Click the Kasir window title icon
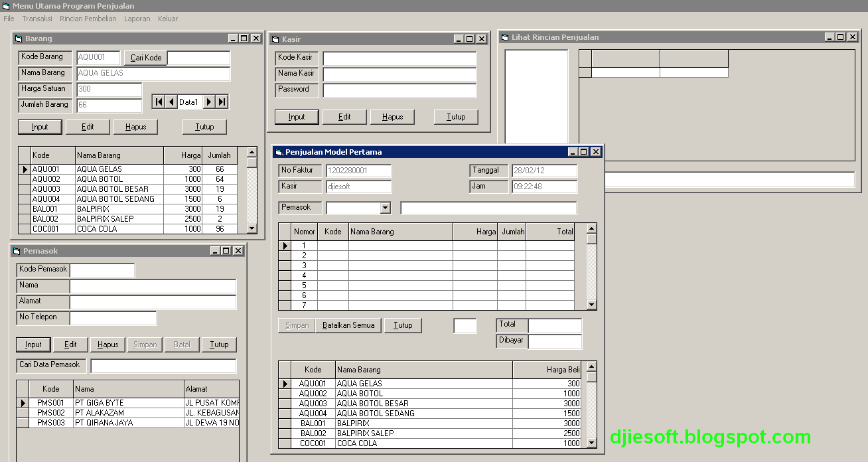 275,39
